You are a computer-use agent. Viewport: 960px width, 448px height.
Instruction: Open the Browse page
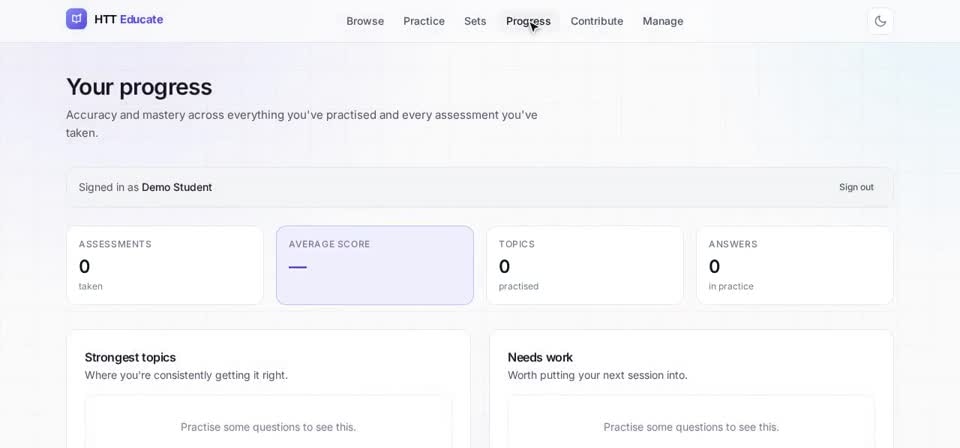click(x=365, y=21)
